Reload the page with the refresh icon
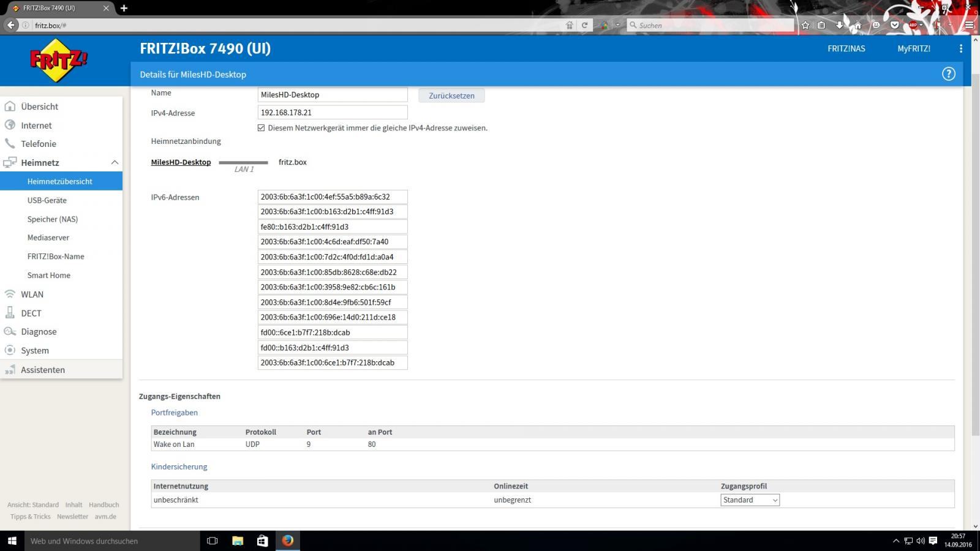Image resolution: width=980 pixels, height=551 pixels. coord(584,25)
